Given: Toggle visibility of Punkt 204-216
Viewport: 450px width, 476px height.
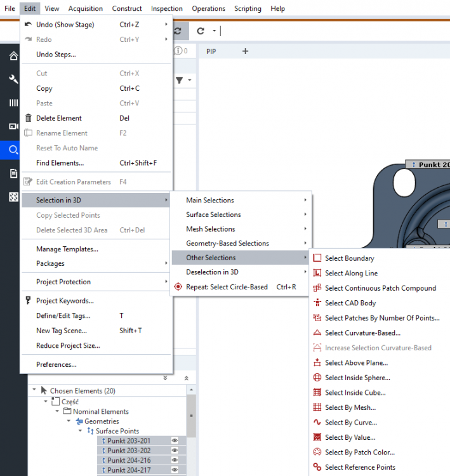Looking at the screenshot, I should click(x=175, y=460).
